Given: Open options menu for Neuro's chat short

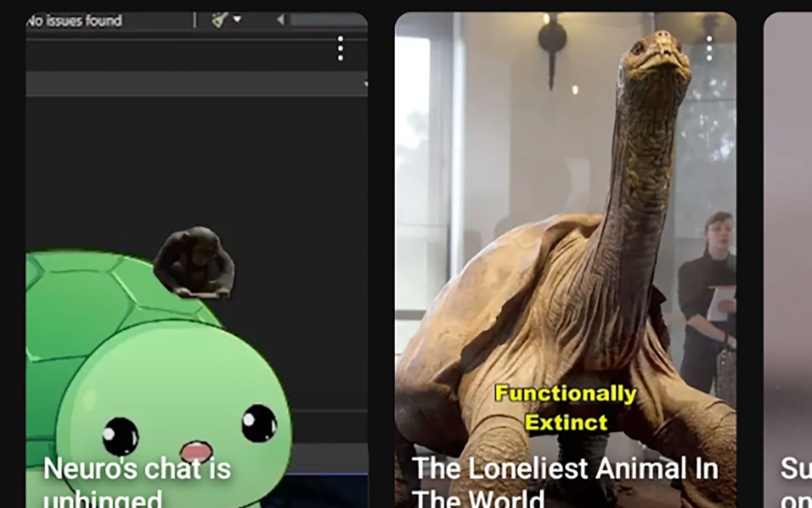Looking at the screenshot, I should pos(340,49).
